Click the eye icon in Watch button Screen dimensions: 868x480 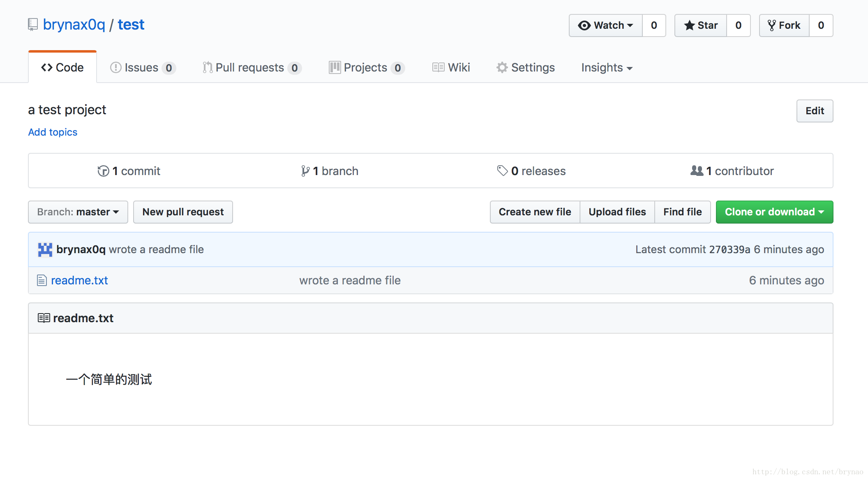point(584,25)
